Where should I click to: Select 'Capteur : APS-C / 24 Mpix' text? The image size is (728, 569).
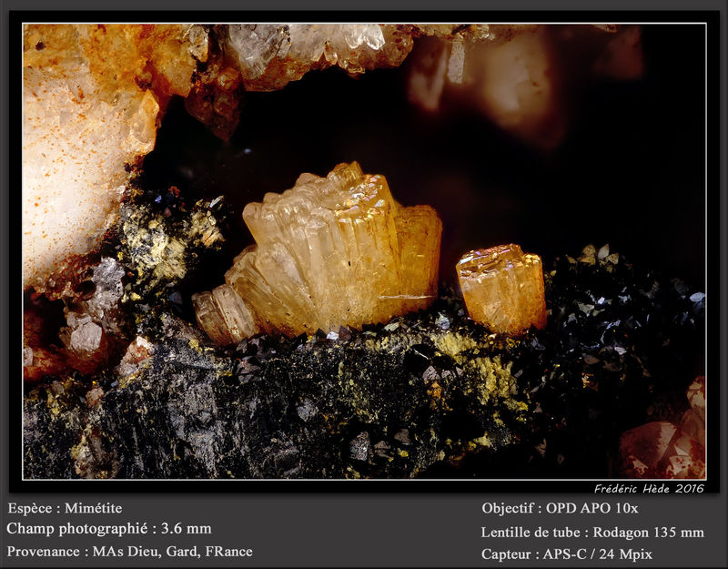(x=567, y=554)
